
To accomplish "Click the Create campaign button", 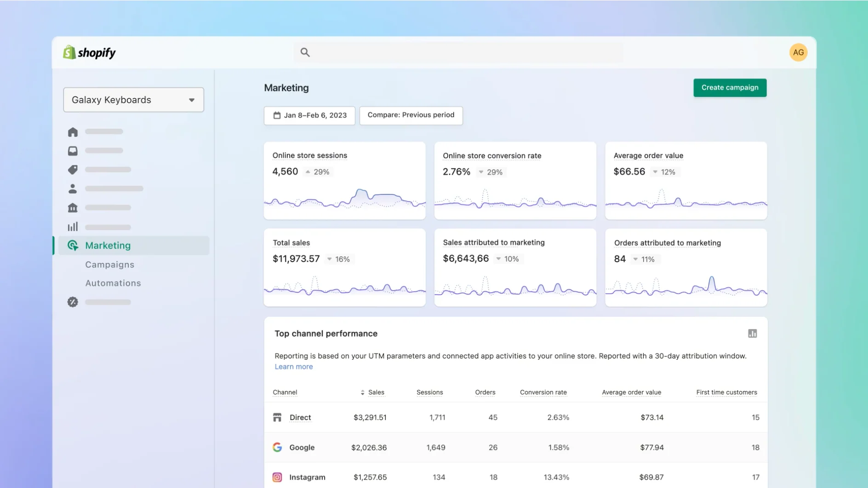I will [x=730, y=87].
